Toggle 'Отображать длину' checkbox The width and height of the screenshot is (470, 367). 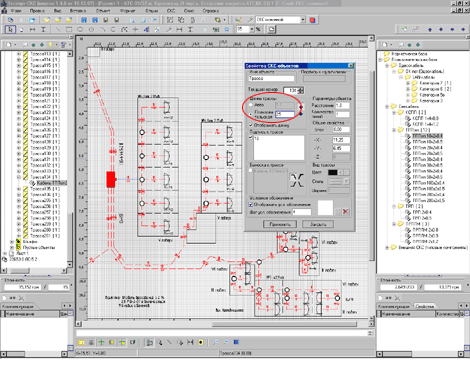(251, 125)
